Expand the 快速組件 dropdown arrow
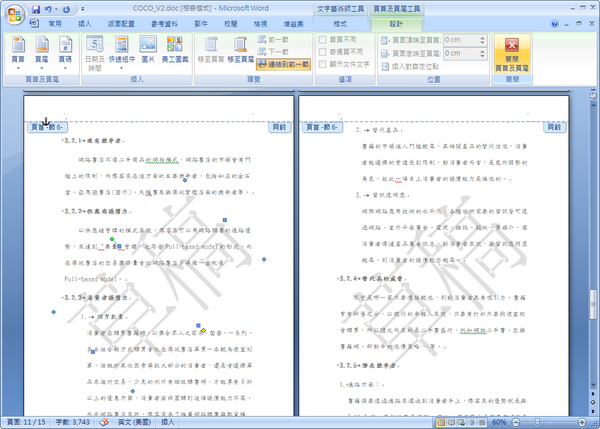Image resolution: width=600 pixels, height=429 pixels. [x=122, y=68]
